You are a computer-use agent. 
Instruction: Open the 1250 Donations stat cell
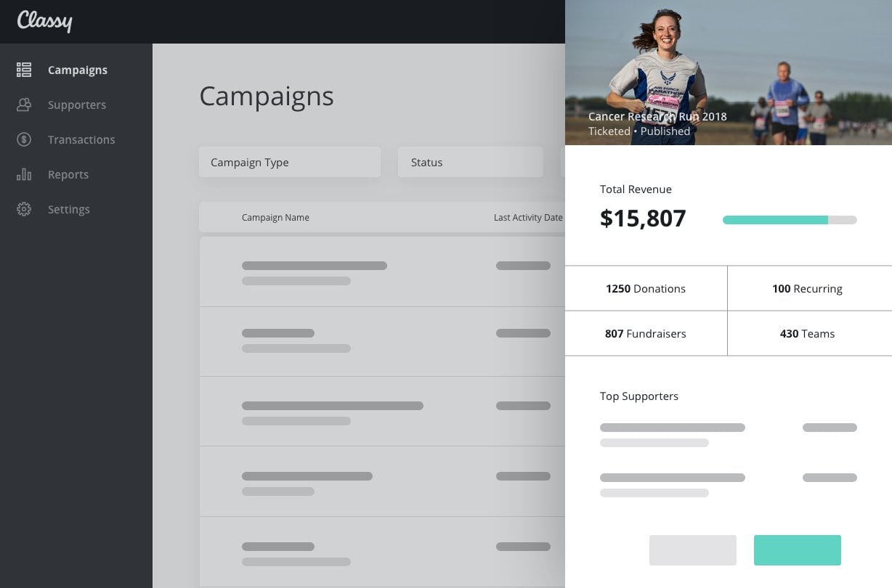tap(646, 288)
